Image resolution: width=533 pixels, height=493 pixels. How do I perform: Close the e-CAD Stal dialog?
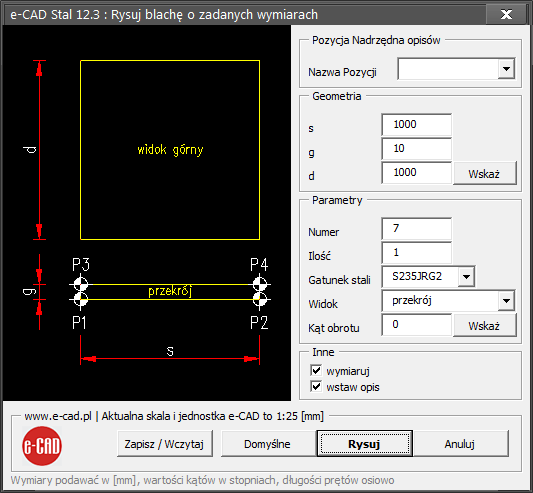[x=506, y=15]
